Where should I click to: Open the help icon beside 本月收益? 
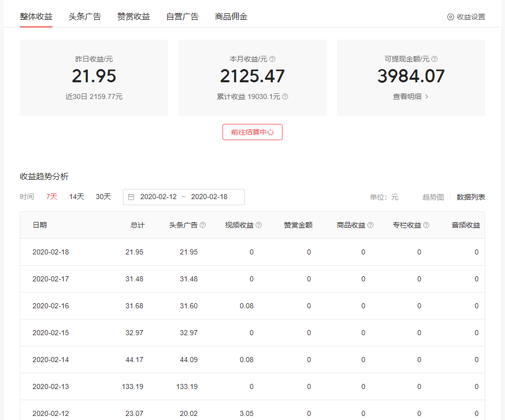point(273,59)
